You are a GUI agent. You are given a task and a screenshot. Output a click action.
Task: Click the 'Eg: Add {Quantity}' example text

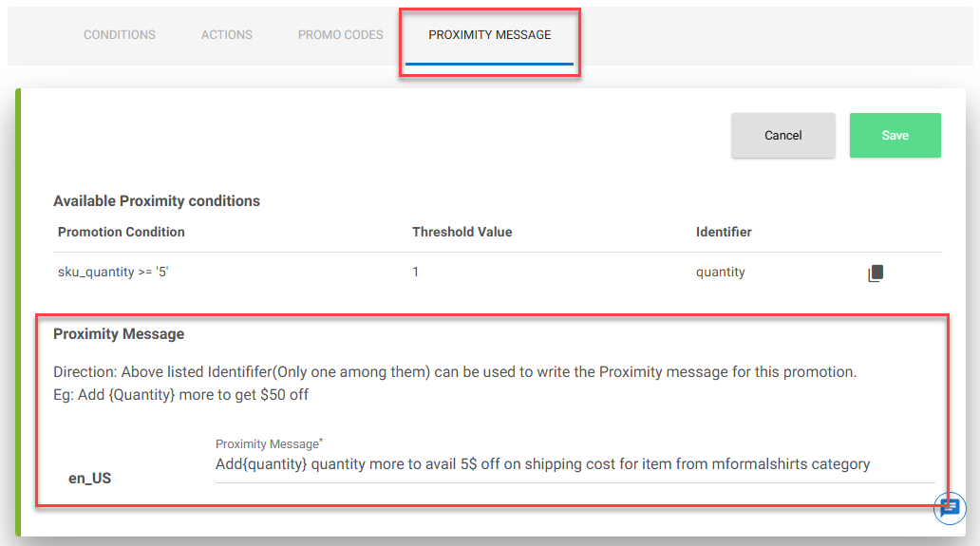pos(180,395)
